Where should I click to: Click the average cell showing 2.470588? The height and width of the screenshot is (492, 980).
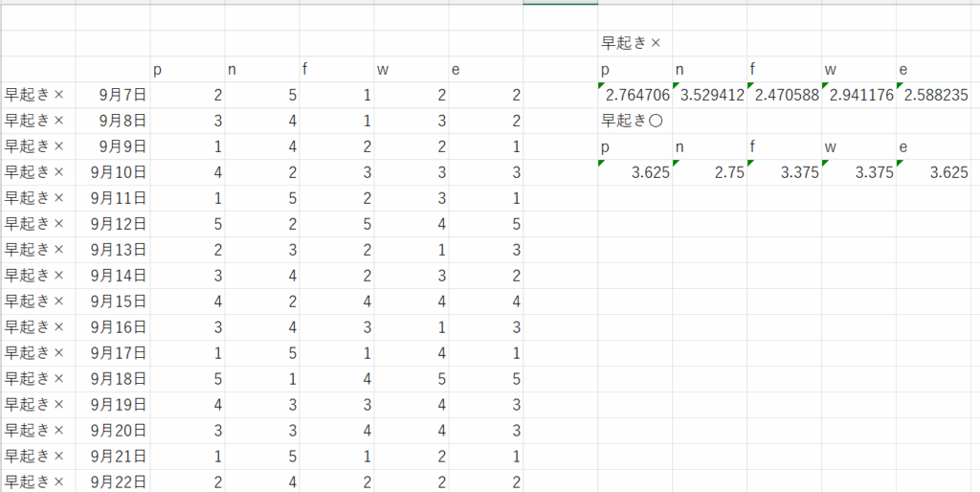(x=784, y=96)
